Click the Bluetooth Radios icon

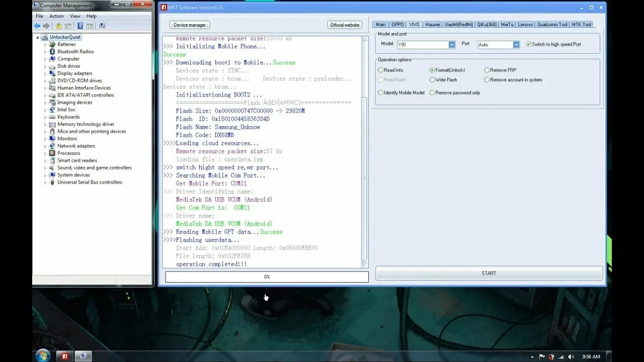pyautogui.click(x=52, y=51)
